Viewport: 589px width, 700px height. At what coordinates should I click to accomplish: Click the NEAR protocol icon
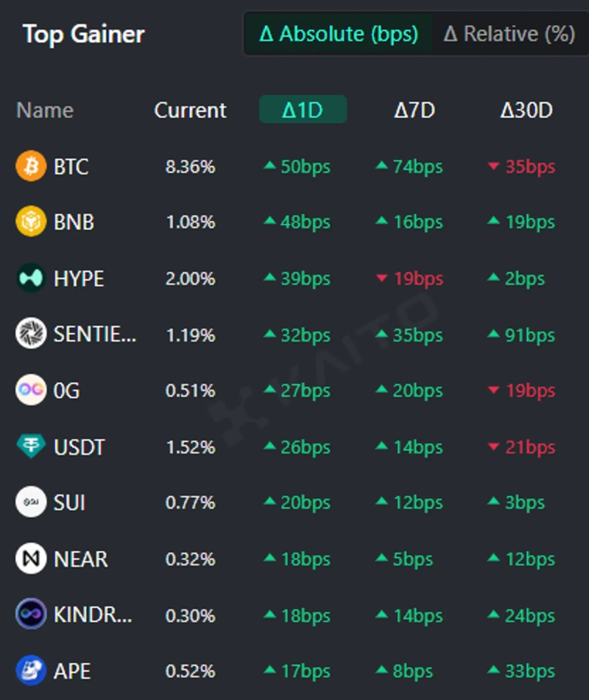pos(31,559)
